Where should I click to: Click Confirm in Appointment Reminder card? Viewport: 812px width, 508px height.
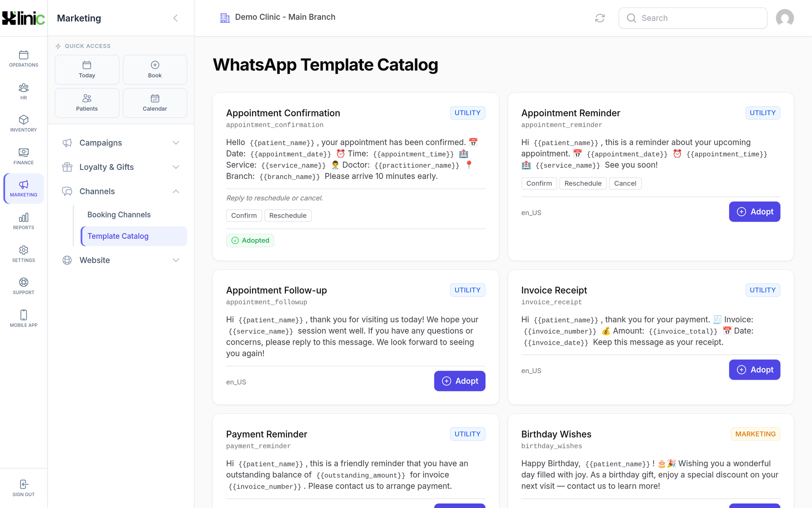(539, 183)
